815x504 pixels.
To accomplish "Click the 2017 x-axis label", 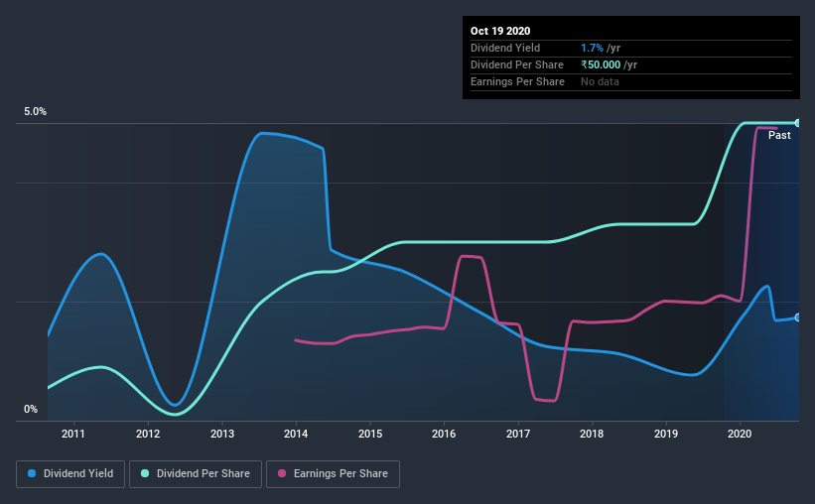I will [x=518, y=434].
